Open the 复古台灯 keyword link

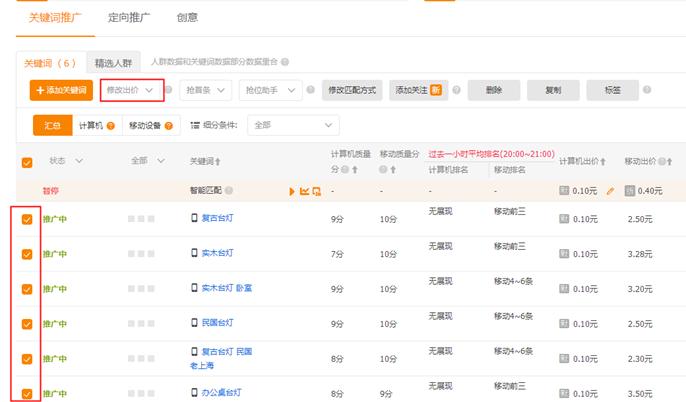(x=217, y=218)
